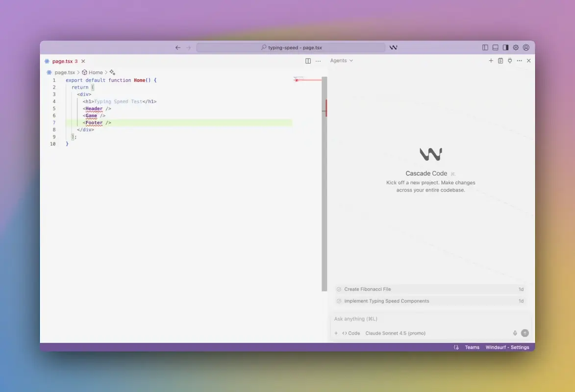
Task: Select the page.tsx editor tab
Action: [x=62, y=61]
